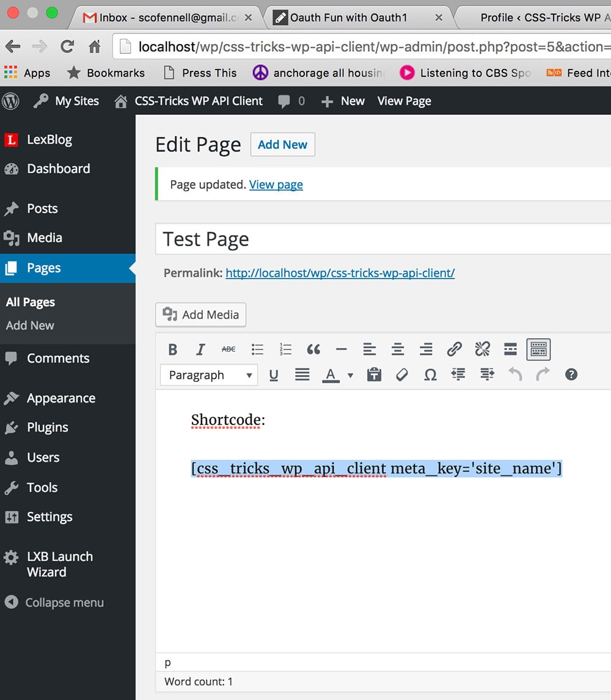The width and height of the screenshot is (611, 700).
Task: Toggle underline formatting
Action: 274,375
